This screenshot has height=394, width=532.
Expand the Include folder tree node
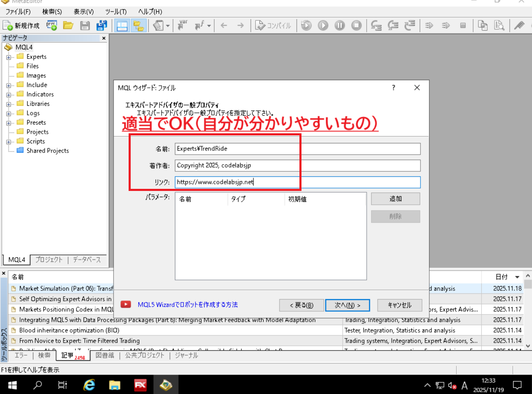9,84
